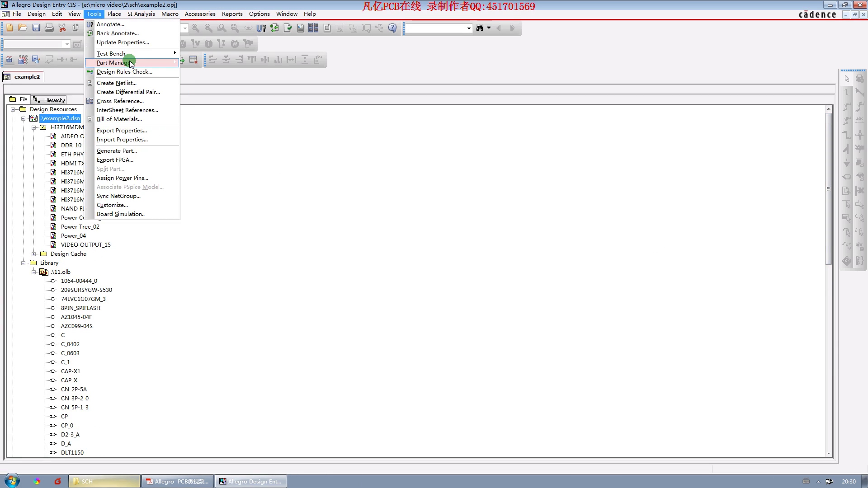Select Bill of Materials option
This screenshot has width=868, height=488.
[119, 119]
